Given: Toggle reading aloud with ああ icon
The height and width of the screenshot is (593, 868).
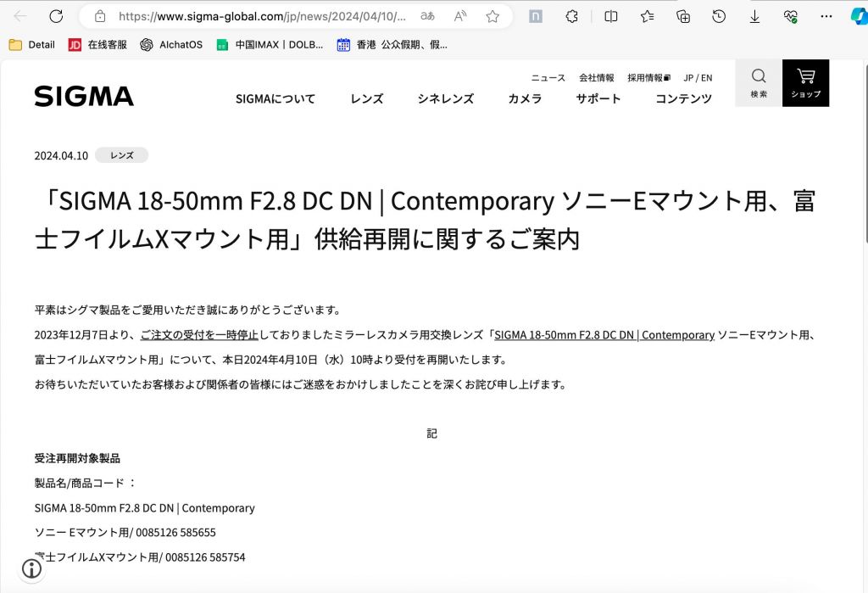Looking at the screenshot, I should pyautogui.click(x=430, y=15).
